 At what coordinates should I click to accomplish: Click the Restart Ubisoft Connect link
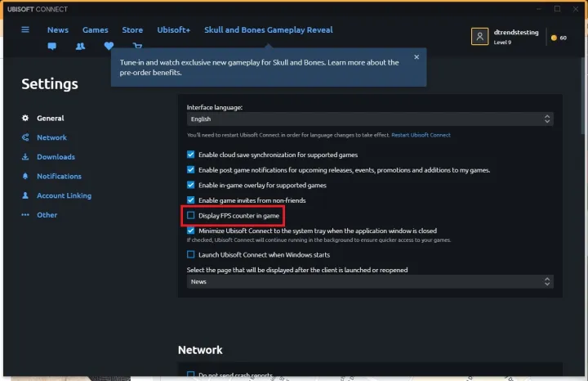(421, 135)
